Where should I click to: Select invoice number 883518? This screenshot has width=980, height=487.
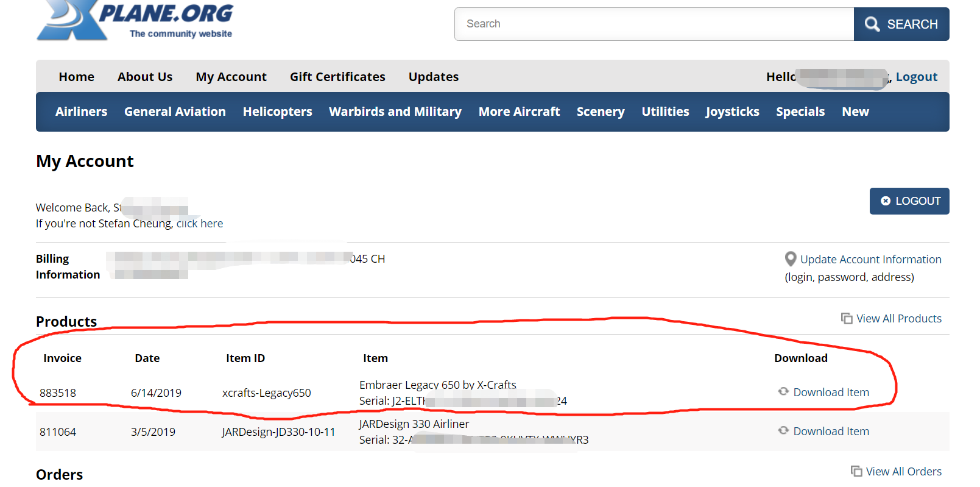(x=58, y=393)
